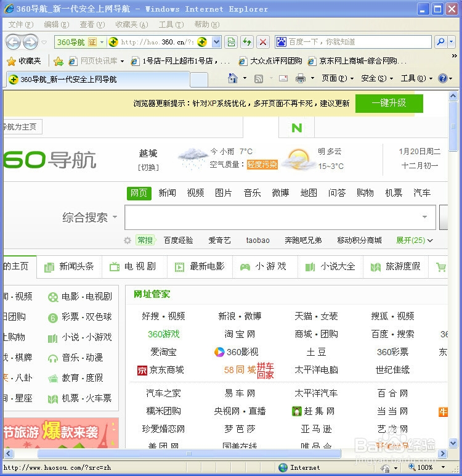Click the gear icon beside 常搜
462x476 pixels.
128,240
